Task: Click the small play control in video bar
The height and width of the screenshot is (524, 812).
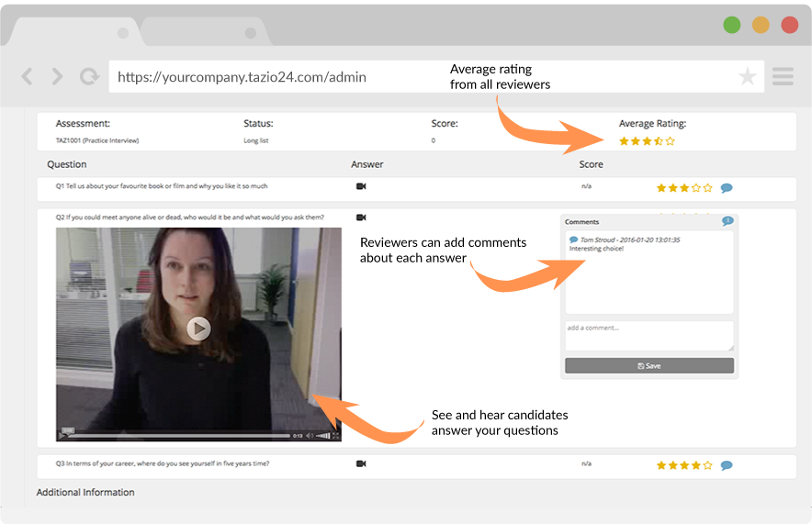Action: [x=62, y=436]
